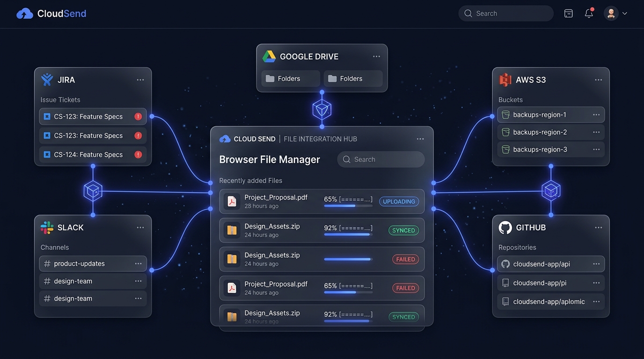
Task: Open the GOOGLE DRIVE card options menu
Action: coord(377,57)
